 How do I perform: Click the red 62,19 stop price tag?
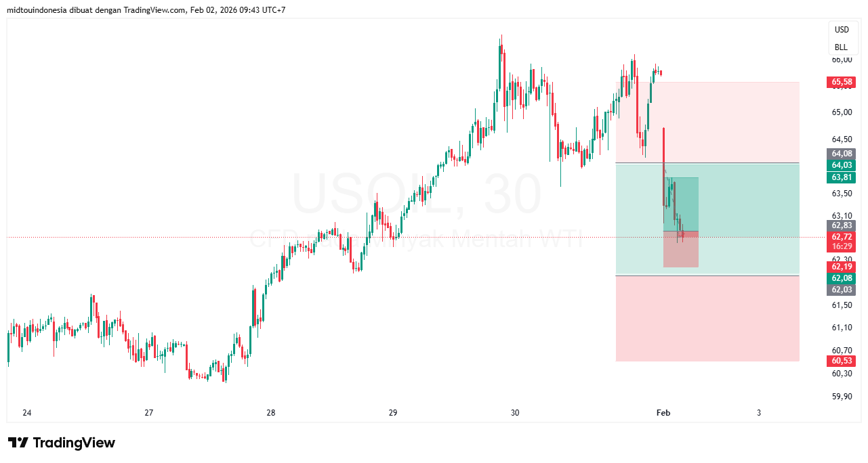(841, 267)
